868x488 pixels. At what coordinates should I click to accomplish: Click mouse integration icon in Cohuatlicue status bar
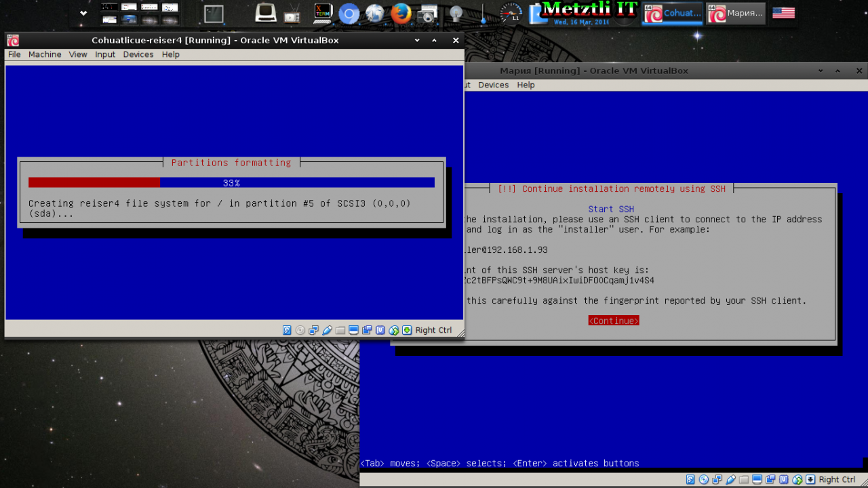394,330
